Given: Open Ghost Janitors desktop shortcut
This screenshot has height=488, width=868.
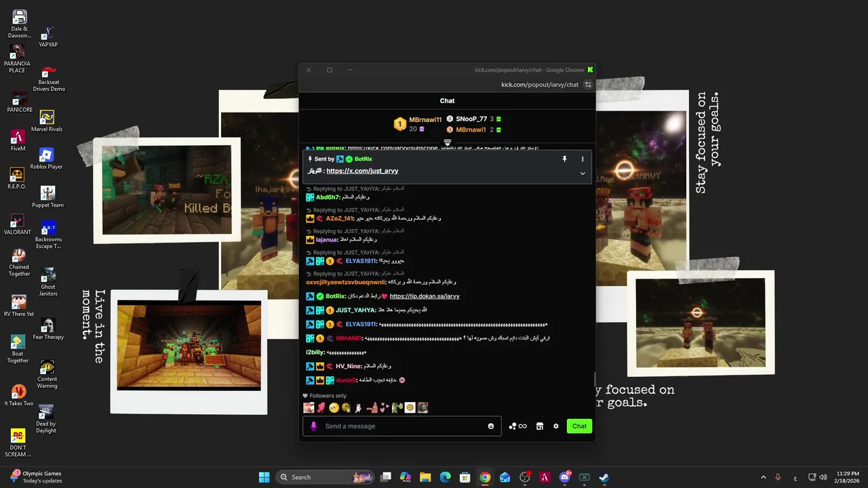Looking at the screenshot, I should [47, 282].
